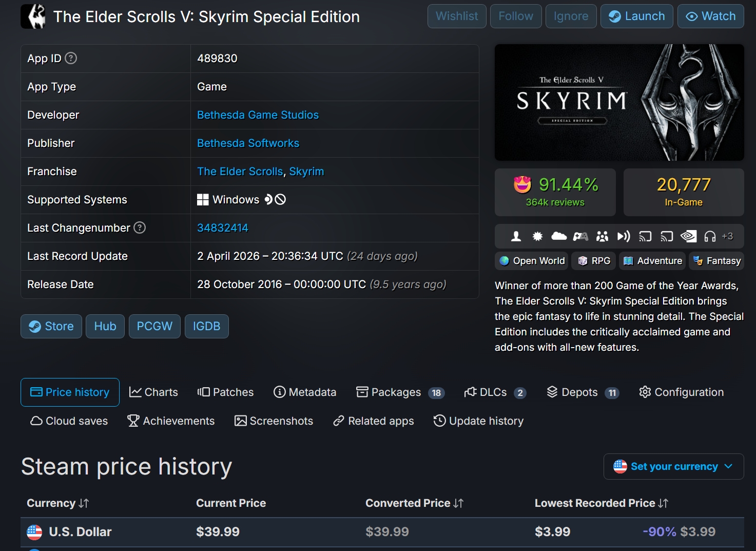The image size is (756, 551).
Task: View the Metadata tab
Action: pos(305,392)
